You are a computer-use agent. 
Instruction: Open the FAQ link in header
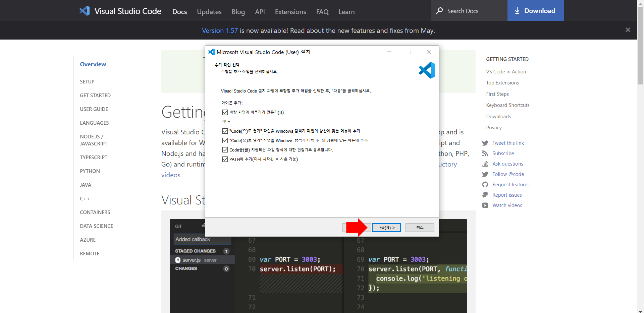322,12
